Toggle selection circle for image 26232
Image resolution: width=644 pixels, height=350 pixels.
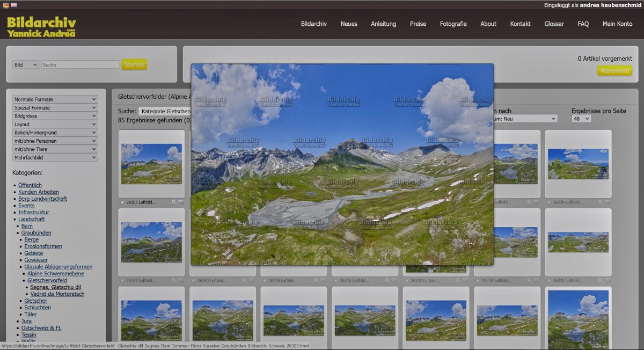pyautogui.click(x=407, y=280)
